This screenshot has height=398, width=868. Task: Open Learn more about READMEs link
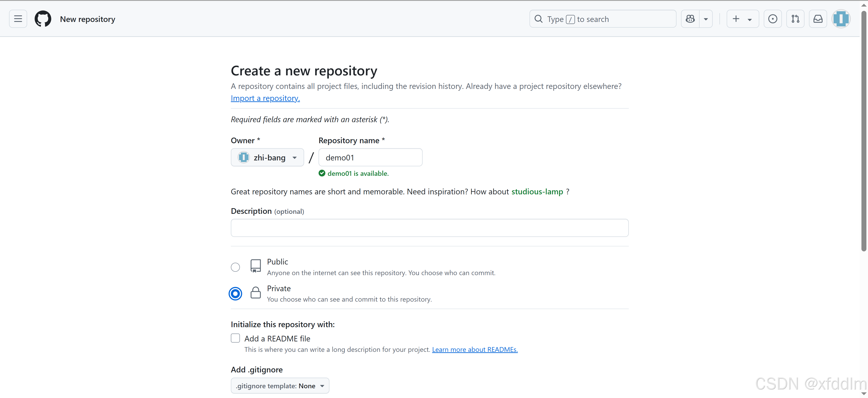coord(475,349)
